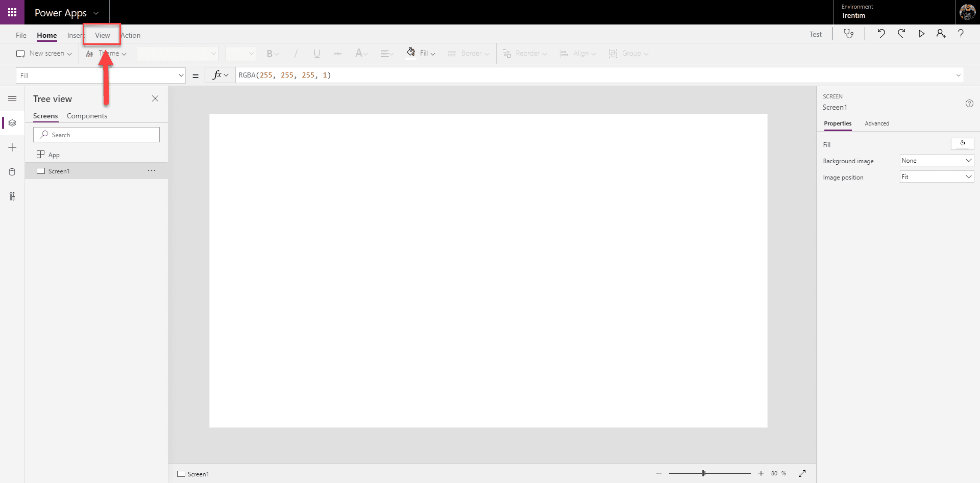Viewport: 980px width, 483px height.
Task: Open the Fill color picker swatch
Action: [963, 143]
